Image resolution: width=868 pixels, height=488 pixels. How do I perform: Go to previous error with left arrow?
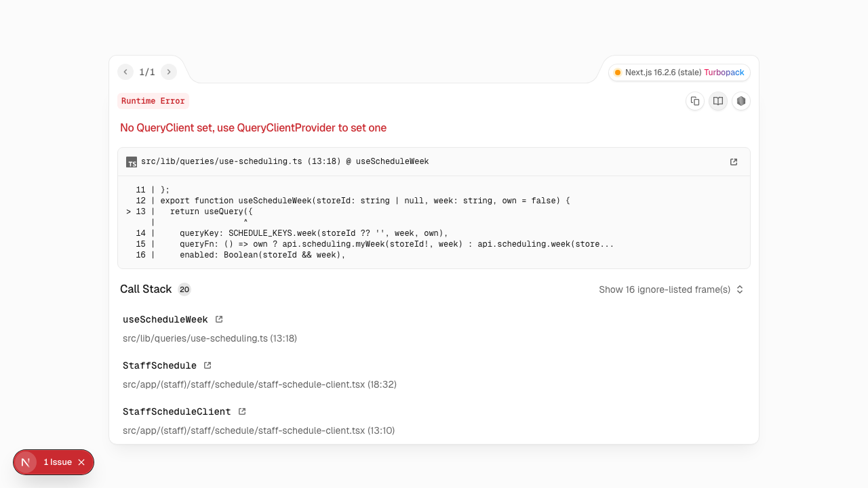coord(125,72)
